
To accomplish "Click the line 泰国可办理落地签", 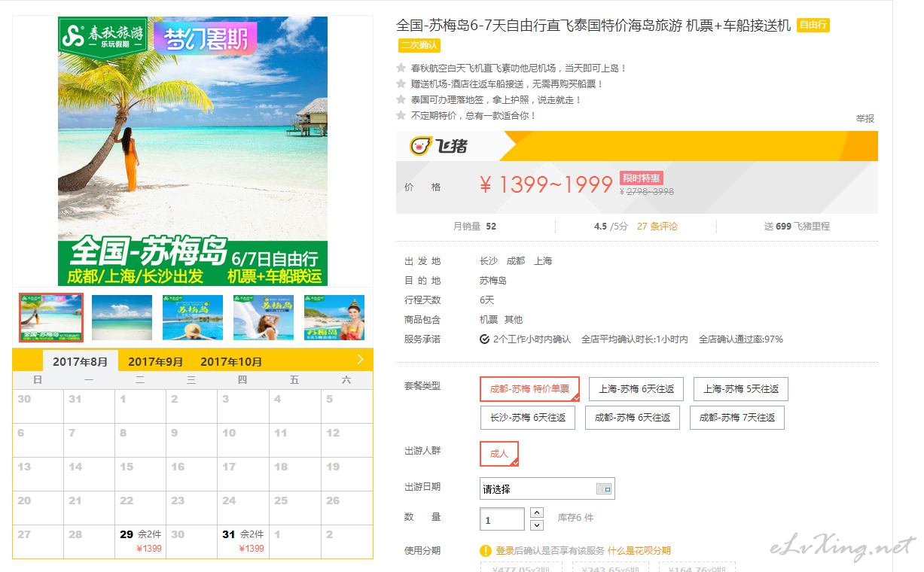I will pos(496,100).
